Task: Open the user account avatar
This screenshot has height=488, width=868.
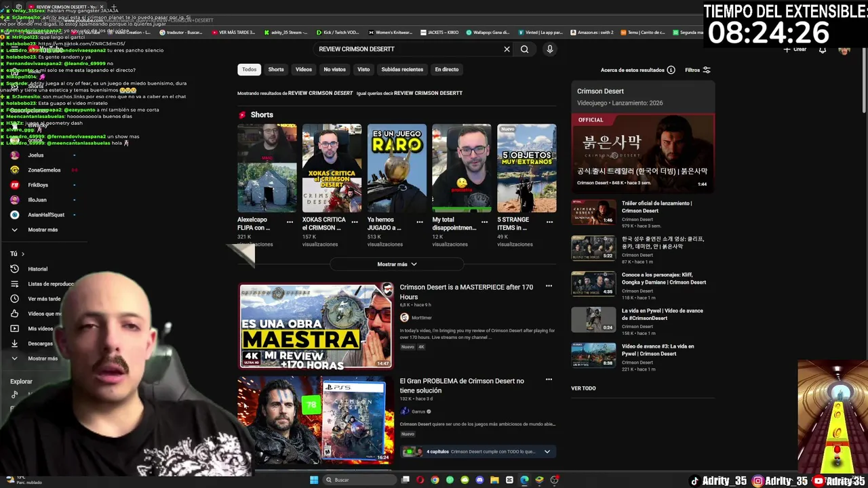Action: click(844, 49)
